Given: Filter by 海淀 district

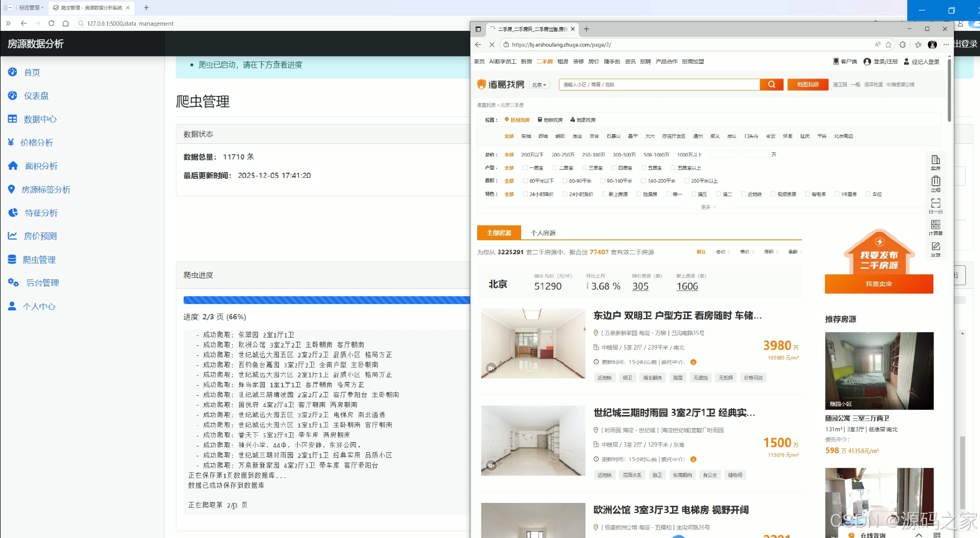Looking at the screenshot, I should click(577, 136).
